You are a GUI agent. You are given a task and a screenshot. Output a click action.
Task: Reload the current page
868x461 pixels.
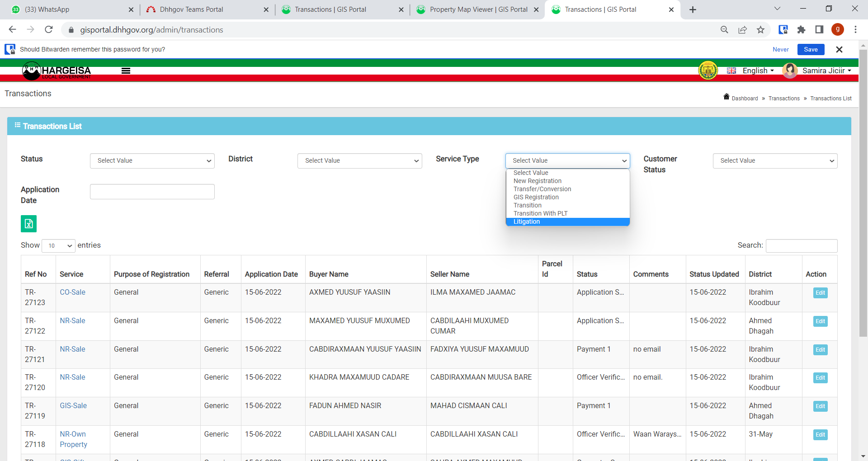click(49, 29)
